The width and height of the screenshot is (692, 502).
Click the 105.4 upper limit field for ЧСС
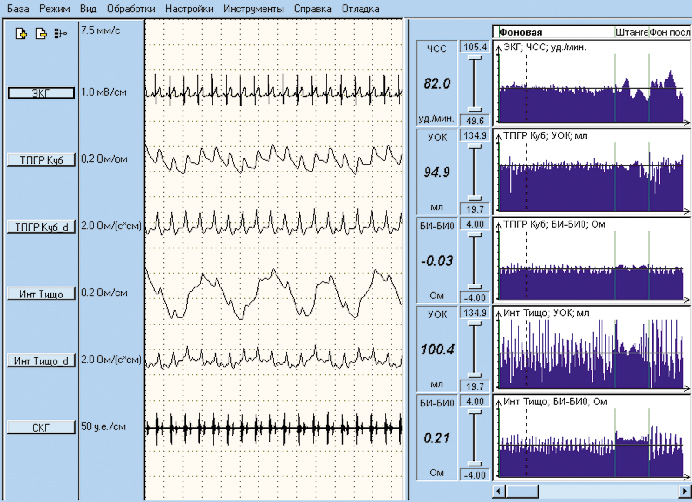[x=472, y=47]
